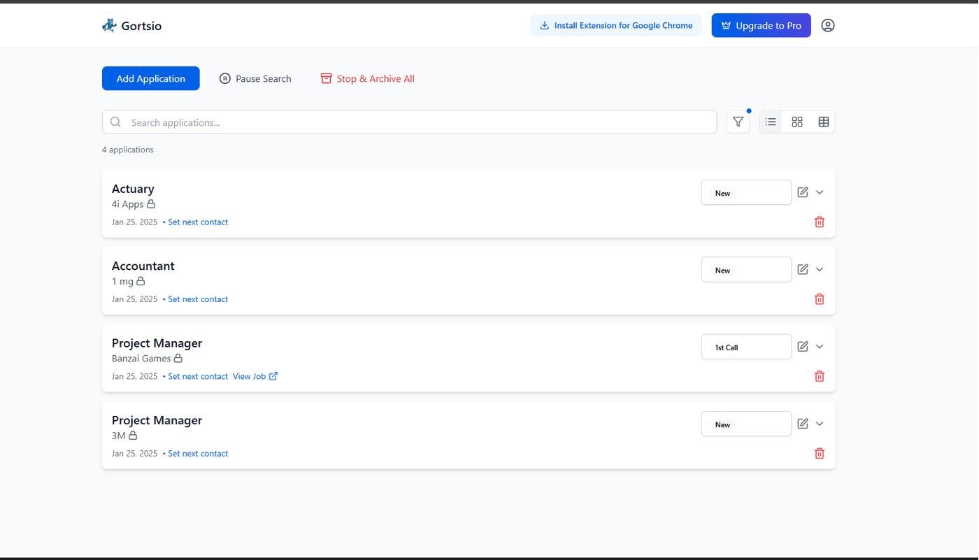This screenshot has width=979, height=560.
Task: Switch to list view layout
Action: (771, 122)
